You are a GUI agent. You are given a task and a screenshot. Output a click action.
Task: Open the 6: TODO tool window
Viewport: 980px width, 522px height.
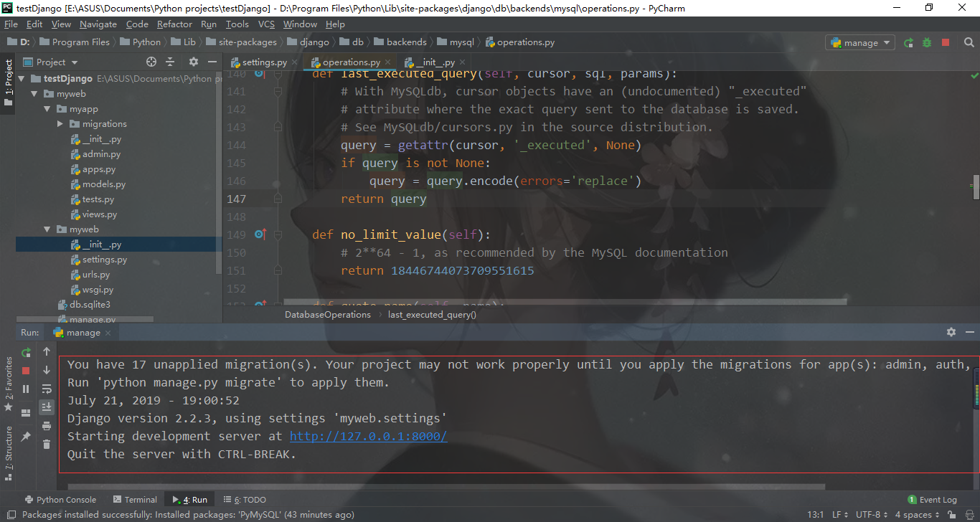pos(243,500)
